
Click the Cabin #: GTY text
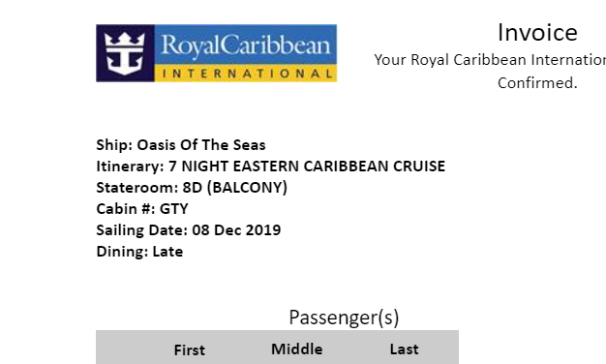(x=142, y=209)
